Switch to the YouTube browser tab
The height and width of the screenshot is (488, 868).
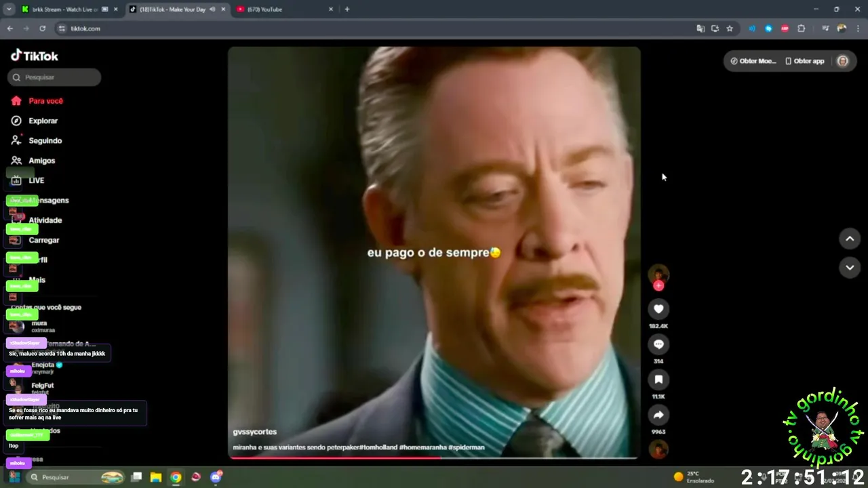[x=285, y=9]
